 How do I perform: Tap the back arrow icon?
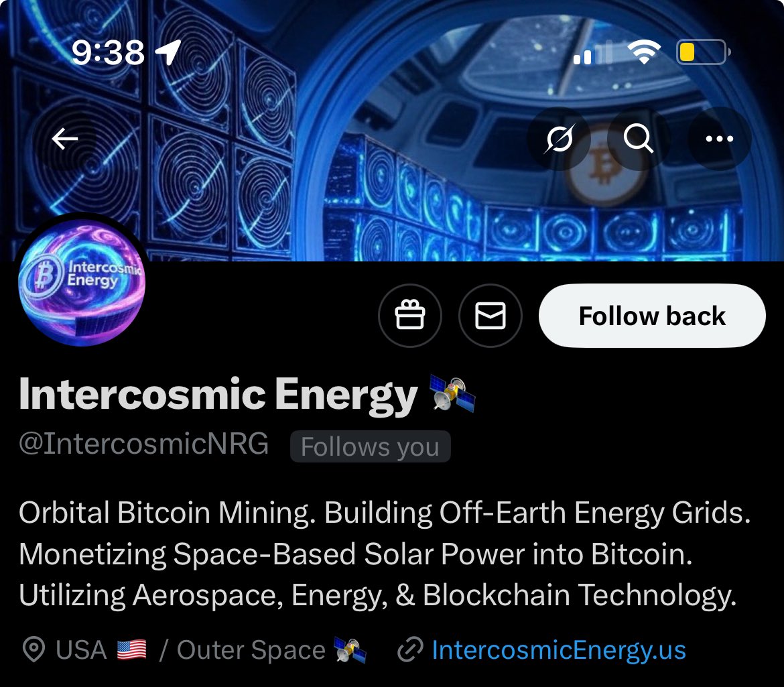tap(65, 139)
